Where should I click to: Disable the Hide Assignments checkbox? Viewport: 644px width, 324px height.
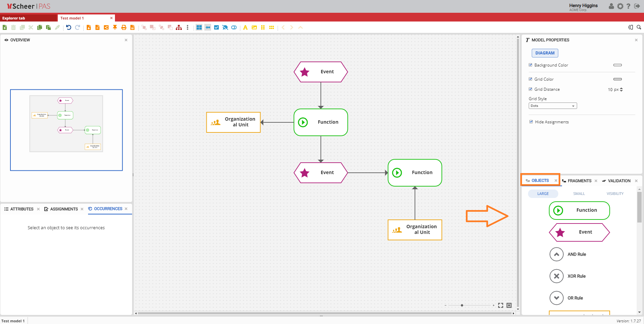pyautogui.click(x=531, y=122)
